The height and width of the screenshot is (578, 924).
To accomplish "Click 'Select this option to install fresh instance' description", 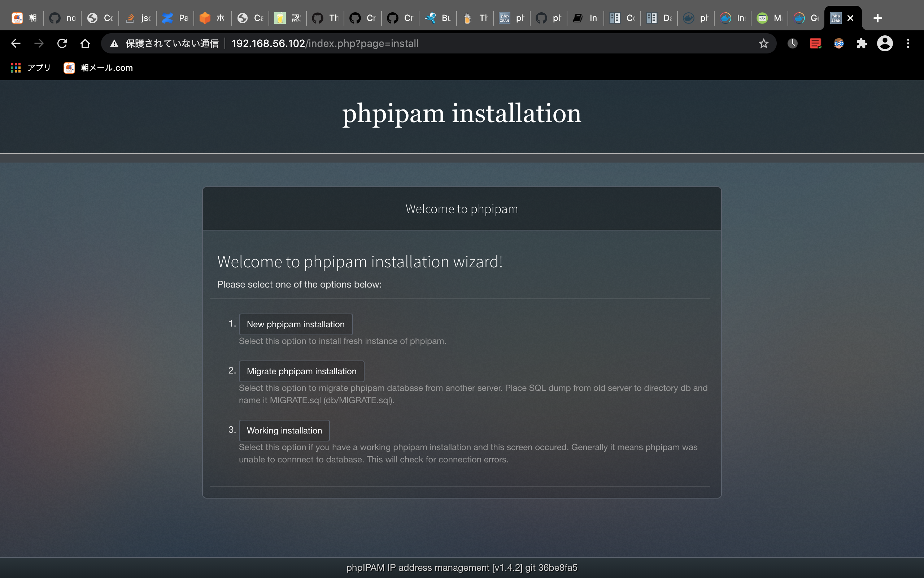I will [x=343, y=341].
